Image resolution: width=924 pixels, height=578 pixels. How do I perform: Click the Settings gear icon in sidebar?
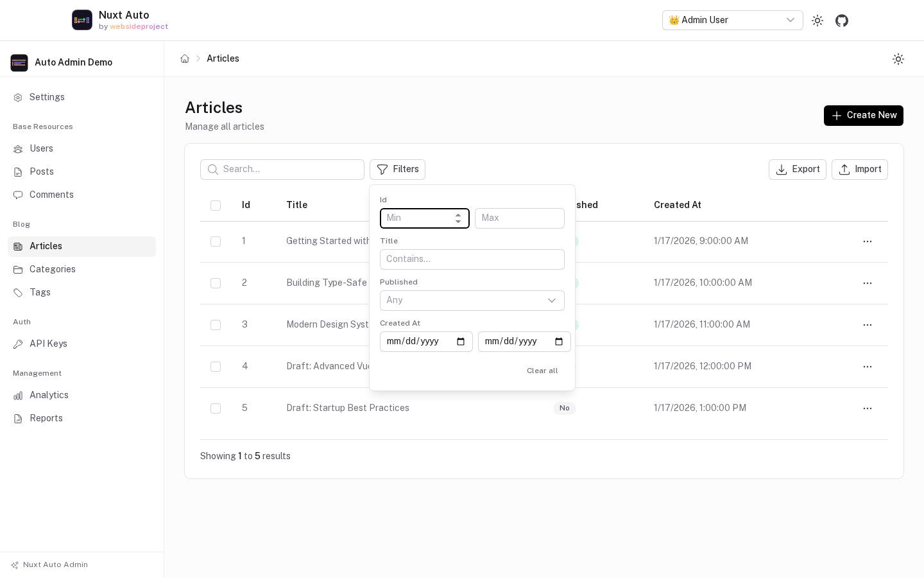(x=18, y=98)
